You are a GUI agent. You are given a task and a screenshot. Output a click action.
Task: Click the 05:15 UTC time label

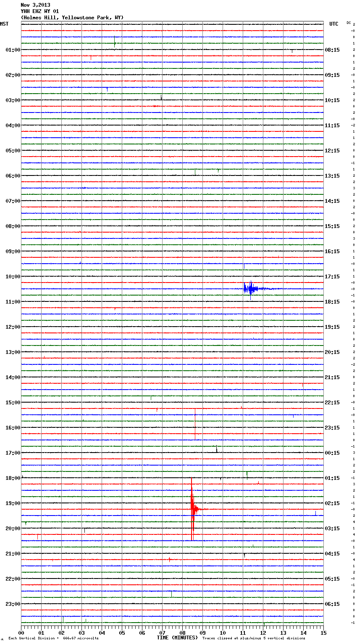(332, 579)
